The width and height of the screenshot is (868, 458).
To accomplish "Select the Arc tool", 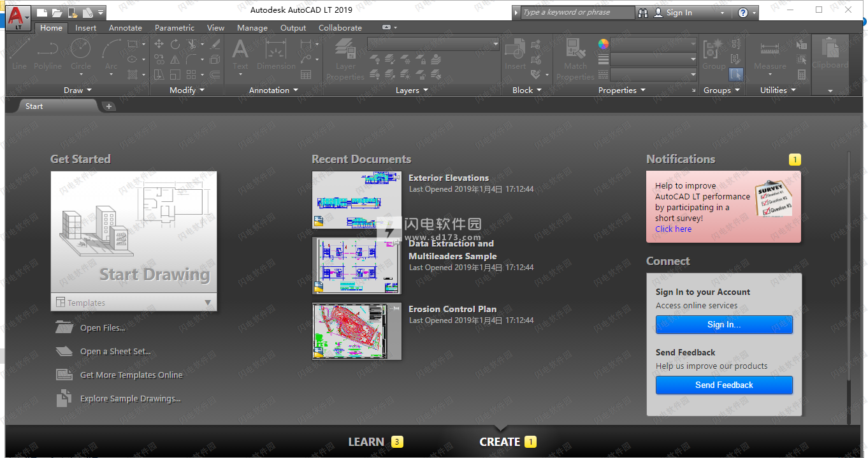I will click(111, 55).
